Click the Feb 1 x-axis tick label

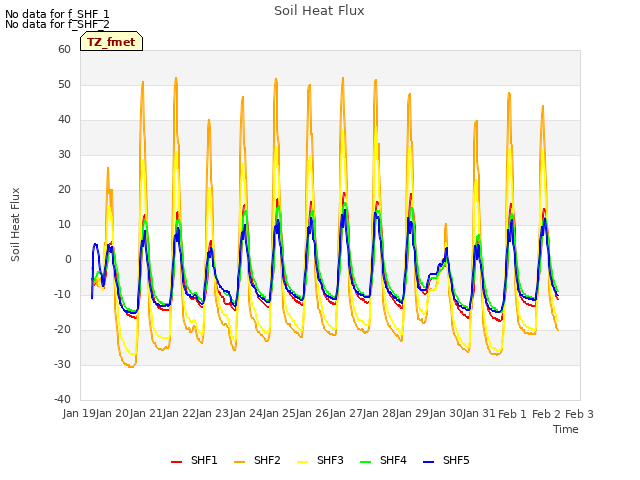[513, 414]
